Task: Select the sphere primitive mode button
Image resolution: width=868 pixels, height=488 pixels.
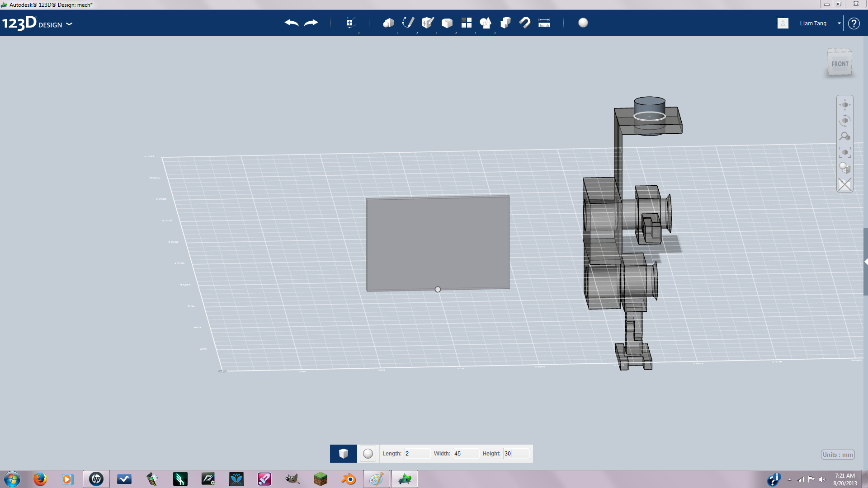Action: (x=368, y=454)
